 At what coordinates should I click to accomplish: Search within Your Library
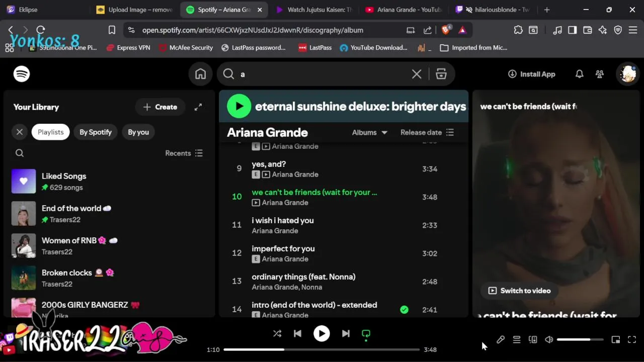pyautogui.click(x=20, y=153)
